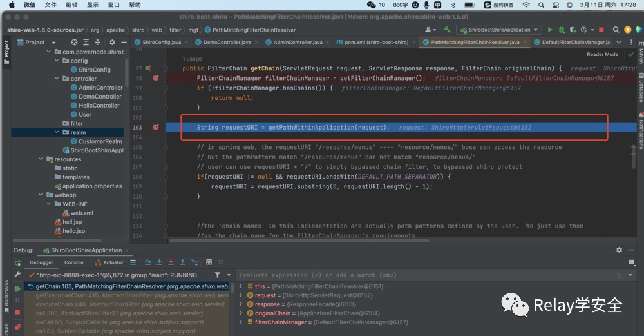Rerun the debug session icon
Viewport: 644px width, 336px height.
pyautogui.click(x=17, y=262)
